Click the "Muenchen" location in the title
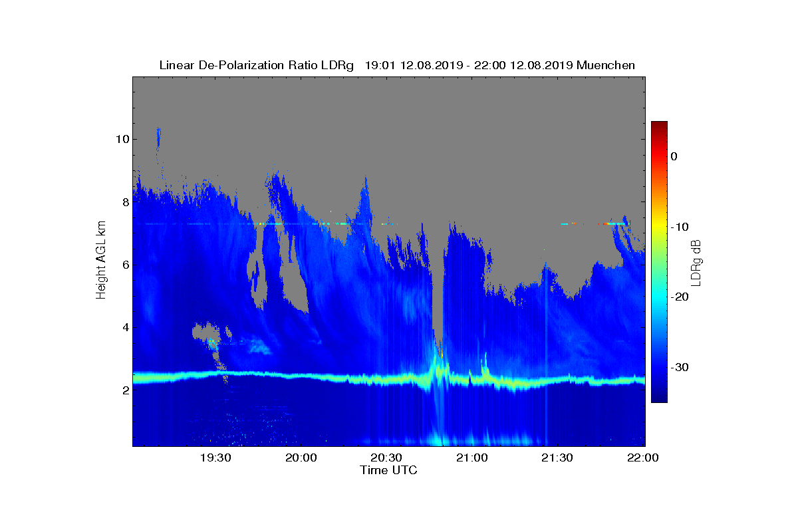798x532 pixels. (606, 65)
